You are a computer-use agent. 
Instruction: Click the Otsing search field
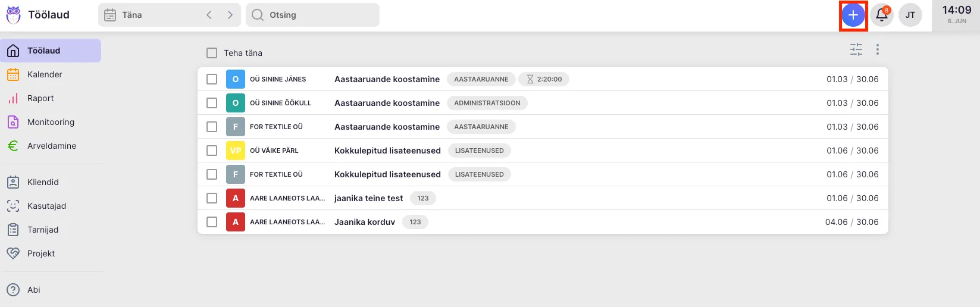click(312, 15)
